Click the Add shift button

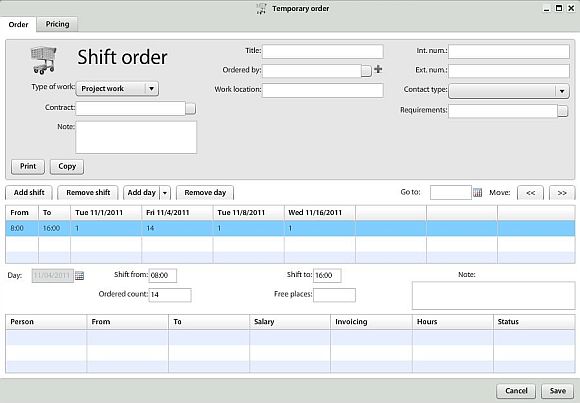click(x=29, y=192)
